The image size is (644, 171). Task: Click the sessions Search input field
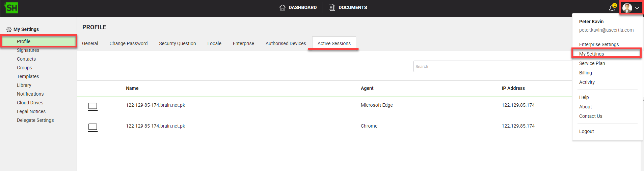tap(493, 67)
